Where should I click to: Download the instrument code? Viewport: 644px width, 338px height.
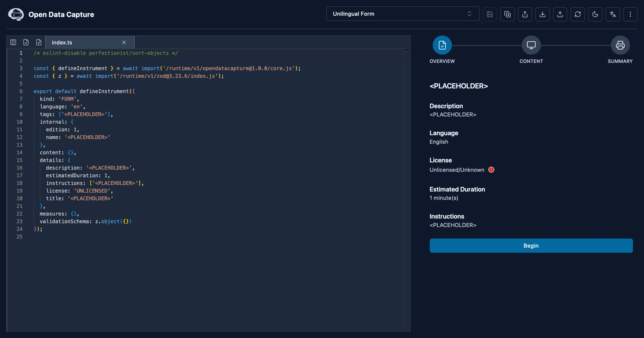click(542, 14)
